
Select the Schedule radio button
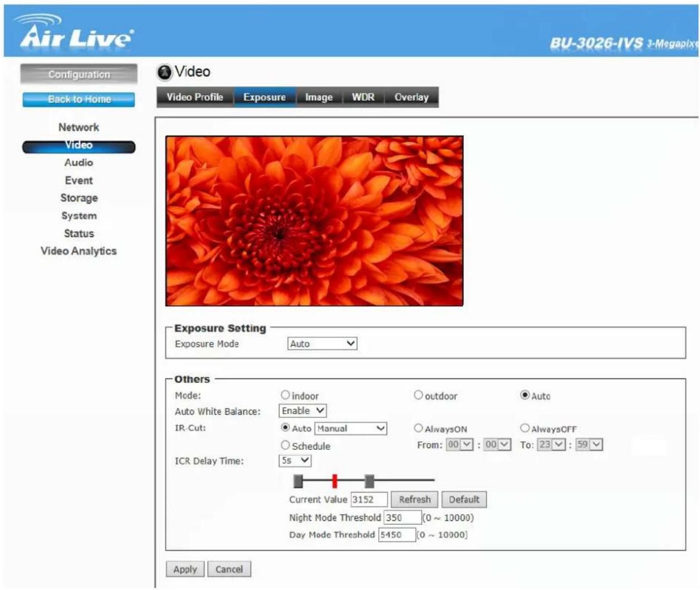[x=285, y=445]
